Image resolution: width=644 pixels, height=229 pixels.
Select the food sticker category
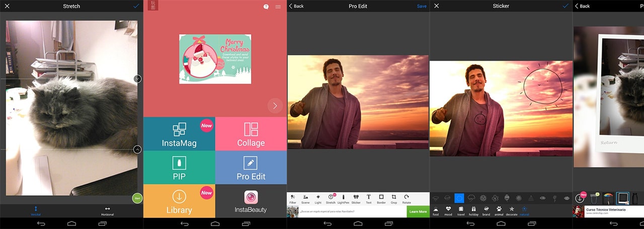pyautogui.click(x=436, y=210)
